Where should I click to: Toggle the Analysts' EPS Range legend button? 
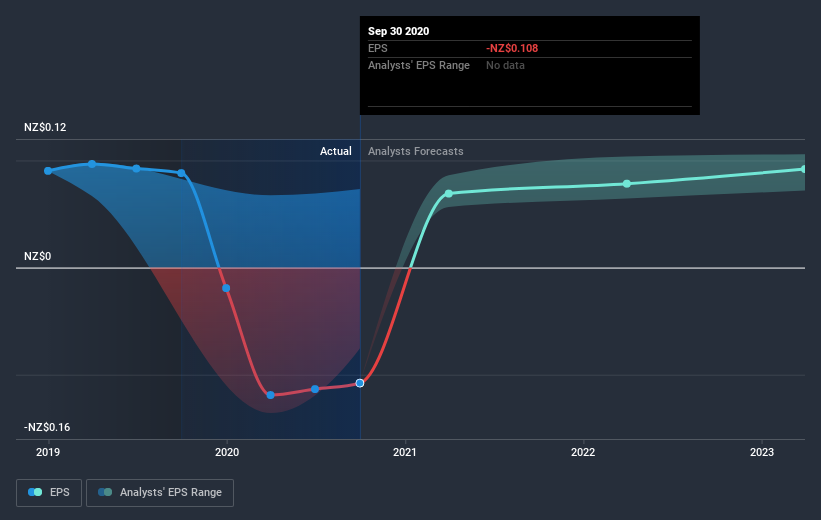tap(160, 493)
